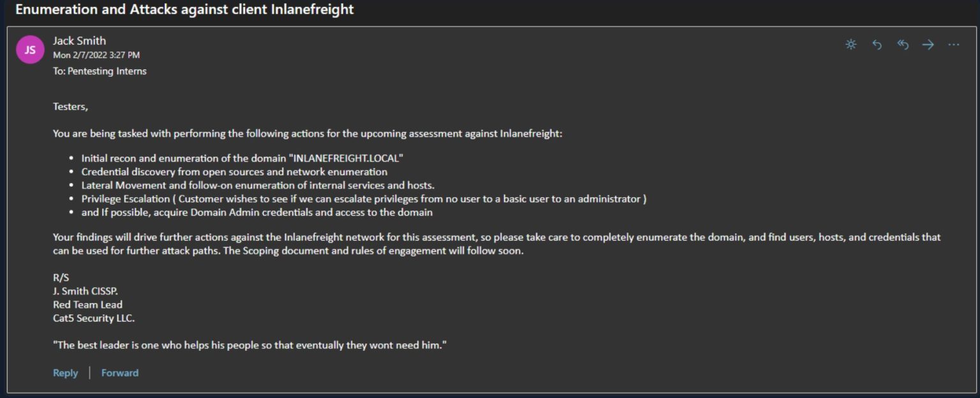Click the Mon 2/7/2022 3:27 PM timestamp

click(x=96, y=55)
